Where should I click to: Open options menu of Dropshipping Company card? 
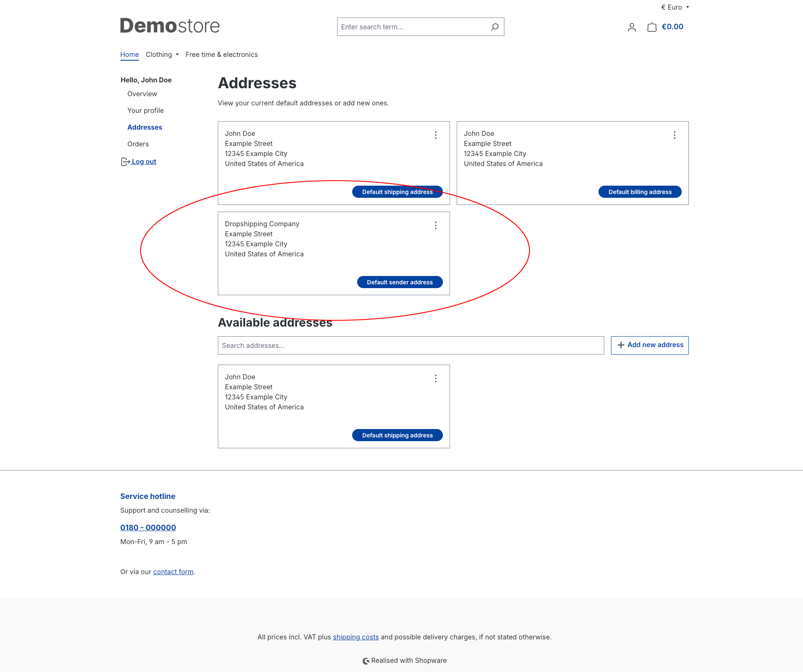click(x=436, y=225)
